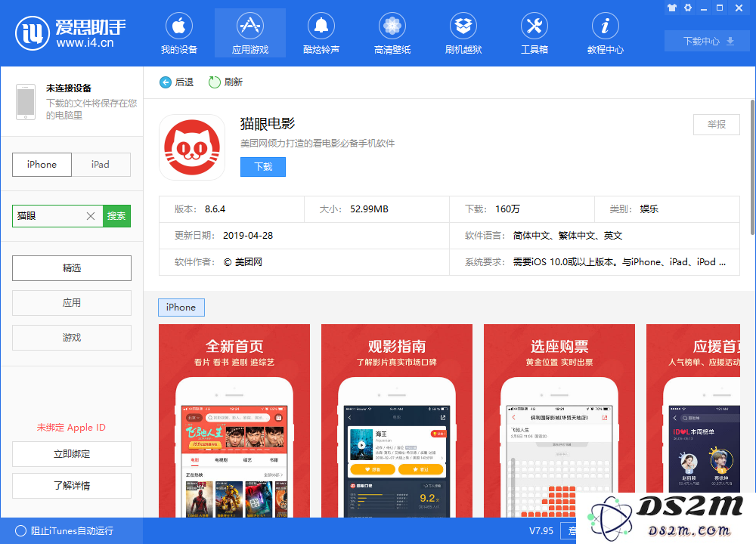The height and width of the screenshot is (544, 756).
Task: Open the 应用游戏 apps and games section
Action: [249, 33]
